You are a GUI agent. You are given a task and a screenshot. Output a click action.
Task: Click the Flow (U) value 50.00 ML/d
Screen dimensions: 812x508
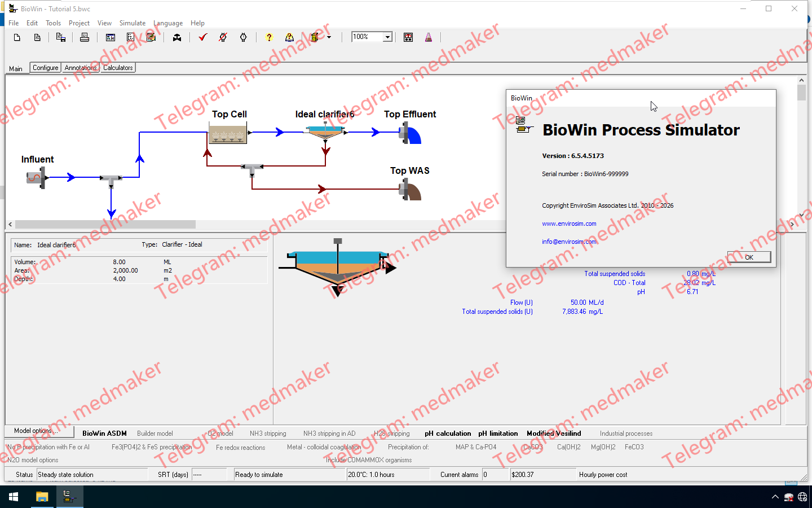pos(586,303)
